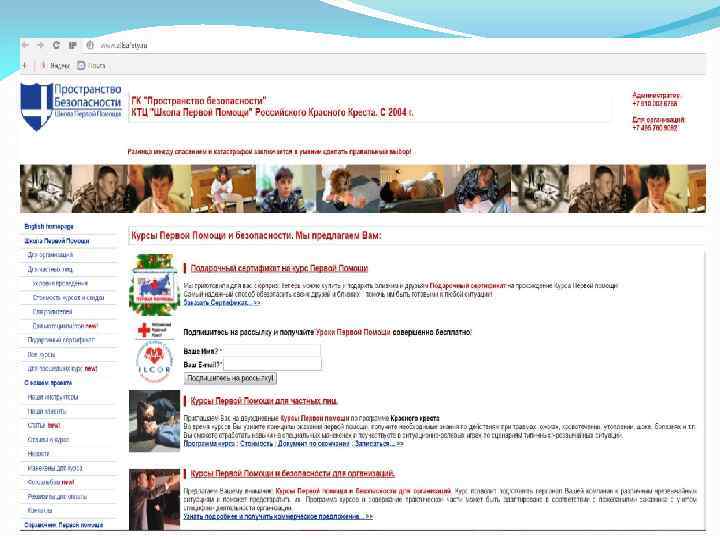The height and width of the screenshot is (540, 720).
Task: Open Фотоальбом new sidebar item
Action: pyautogui.click(x=51, y=482)
